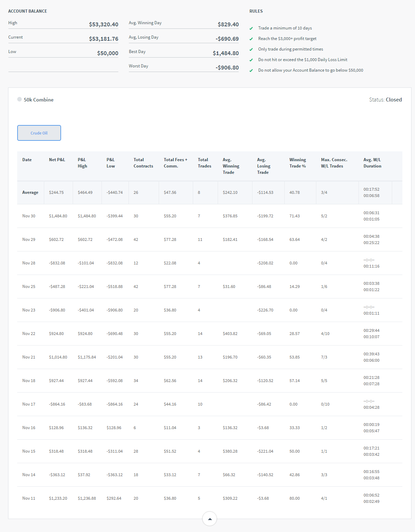The width and height of the screenshot is (415, 532).
Task: Click the Account Balance below $50,000 rule checkmark
Action: pyautogui.click(x=251, y=71)
